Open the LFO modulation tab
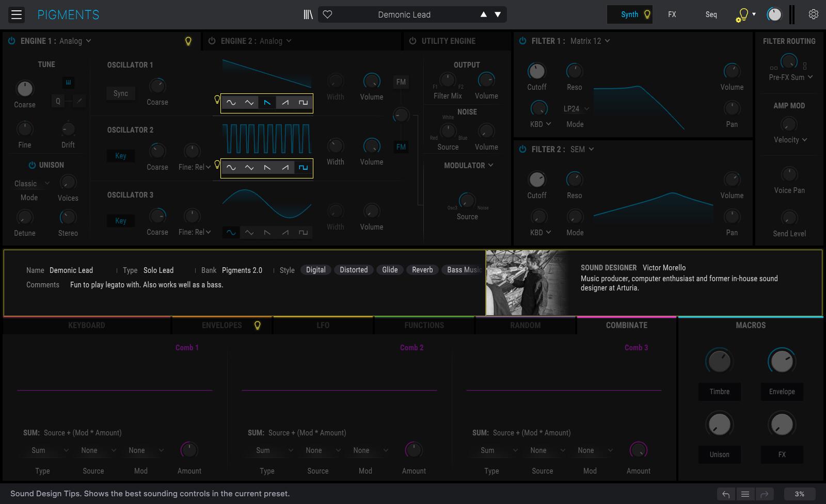 tap(323, 326)
